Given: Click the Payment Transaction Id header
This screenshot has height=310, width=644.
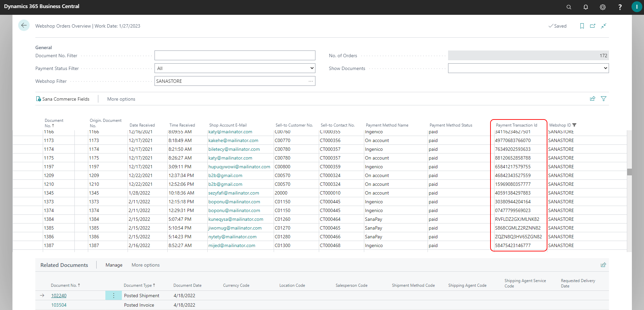Looking at the screenshot, I should click(x=516, y=125).
